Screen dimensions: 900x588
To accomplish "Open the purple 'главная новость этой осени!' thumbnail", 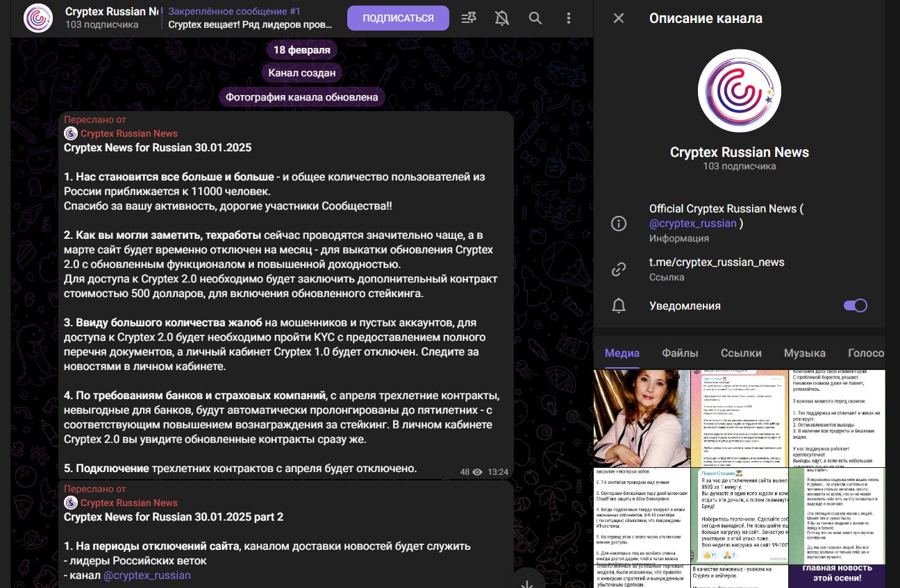I will (x=837, y=576).
